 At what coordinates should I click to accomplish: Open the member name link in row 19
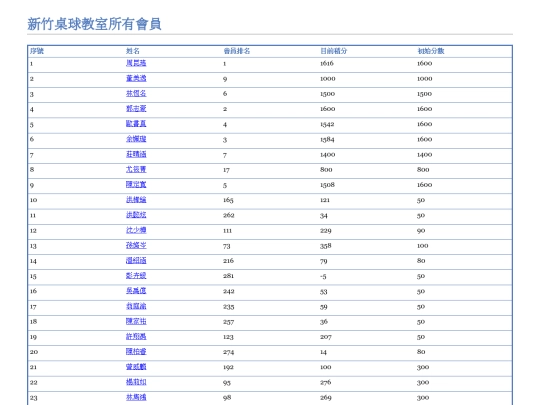click(x=136, y=336)
